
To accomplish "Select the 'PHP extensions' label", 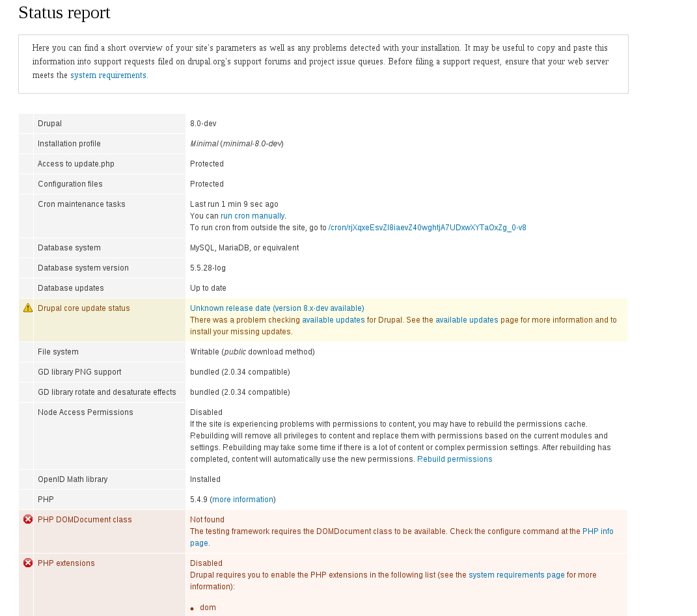I will [x=66, y=563].
